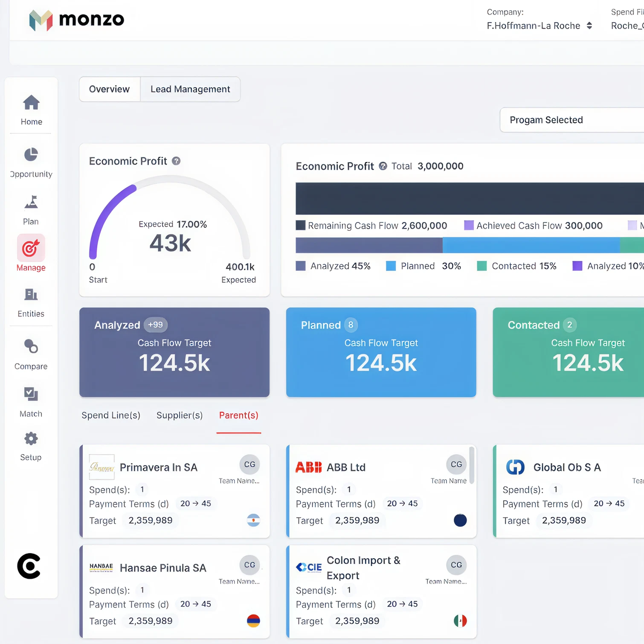The image size is (644, 644).
Task: Click the Planned 30% legend swatch
Action: point(391,266)
